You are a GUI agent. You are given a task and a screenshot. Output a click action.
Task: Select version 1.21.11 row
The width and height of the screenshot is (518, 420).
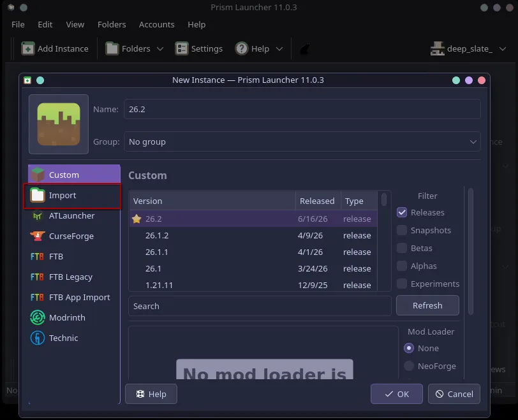point(253,285)
